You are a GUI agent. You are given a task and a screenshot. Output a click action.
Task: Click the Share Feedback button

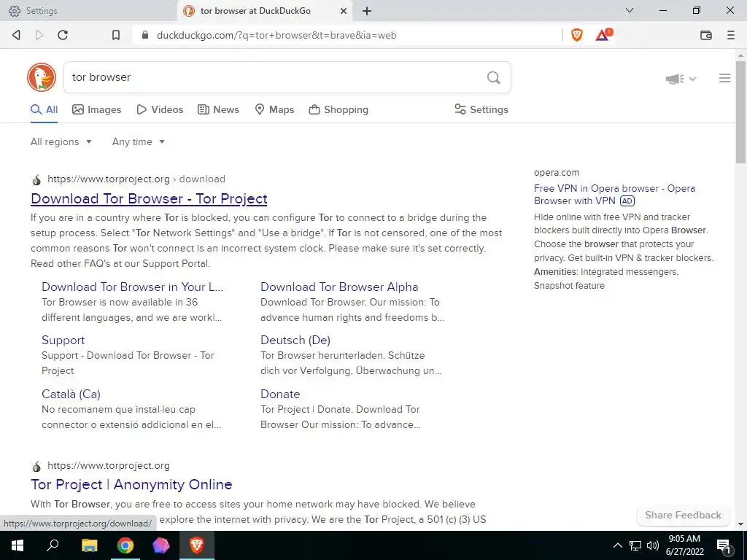683,516
